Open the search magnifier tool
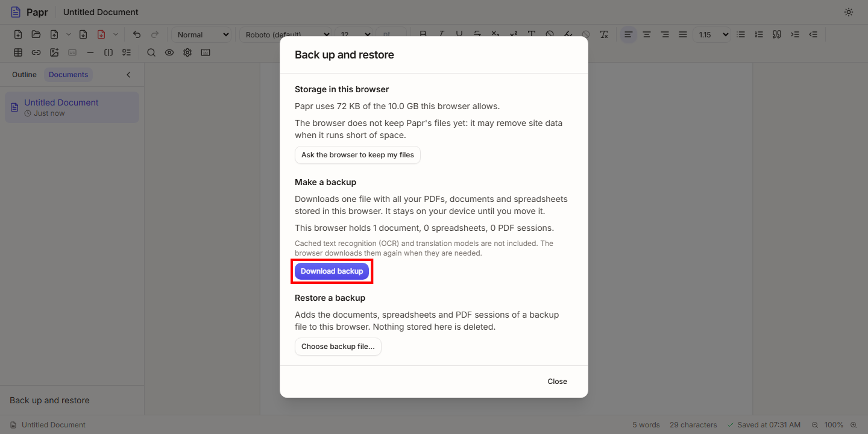 click(151, 52)
